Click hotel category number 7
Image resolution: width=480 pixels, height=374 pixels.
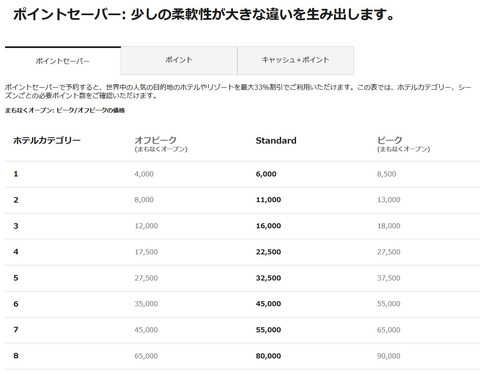pyautogui.click(x=16, y=330)
